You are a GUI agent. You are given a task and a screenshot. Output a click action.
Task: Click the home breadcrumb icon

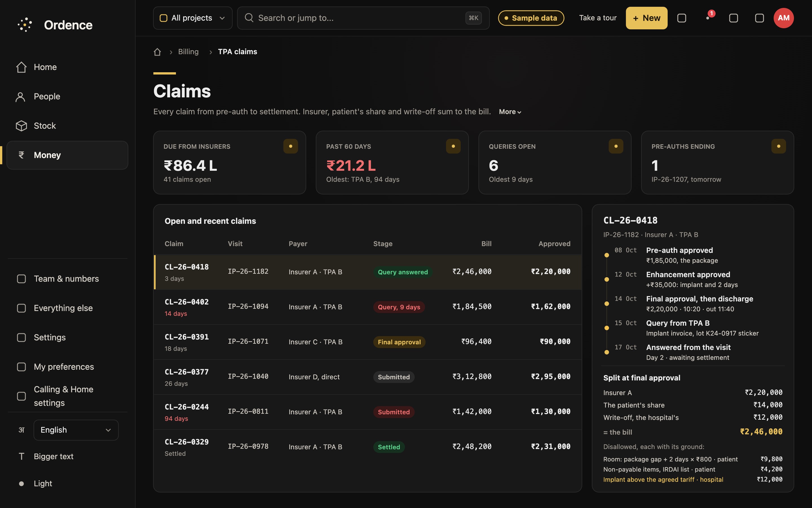click(157, 52)
